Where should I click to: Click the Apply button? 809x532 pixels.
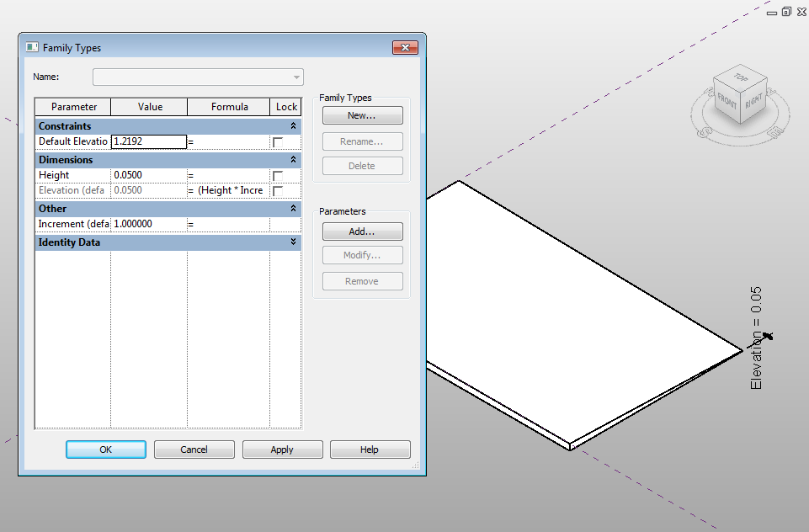point(282,450)
